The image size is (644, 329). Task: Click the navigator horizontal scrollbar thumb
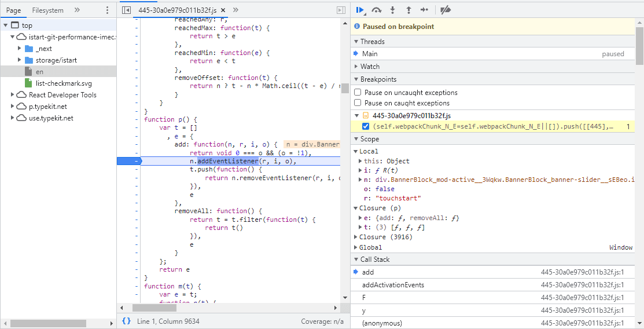(x=49, y=324)
